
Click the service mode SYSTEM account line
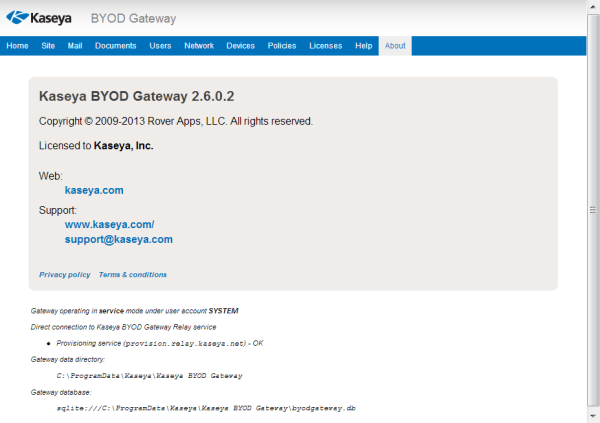(x=135, y=311)
